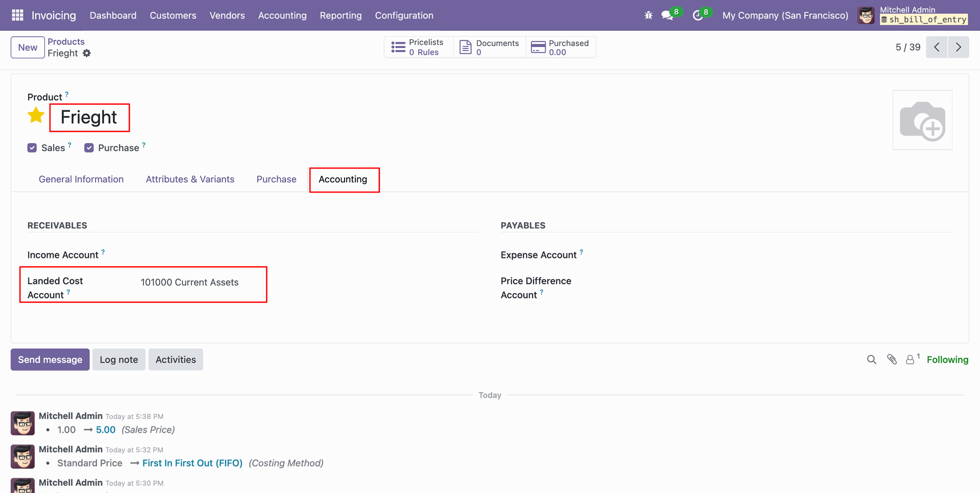Open the activities clock icon
The width and height of the screenshot is (980, 493).
click(x=697, y=15)
